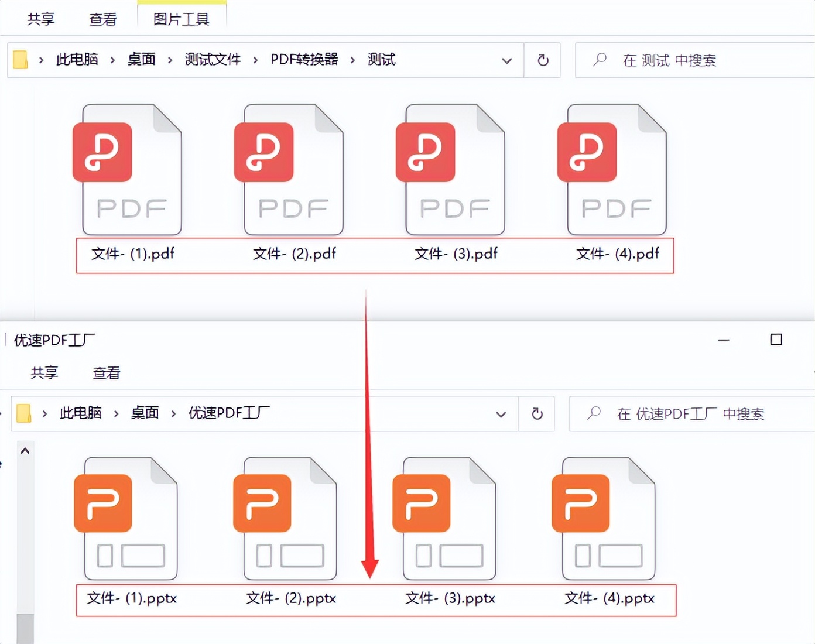
Task: Click the search magnifier in the 测试 window
Action: 600,60
